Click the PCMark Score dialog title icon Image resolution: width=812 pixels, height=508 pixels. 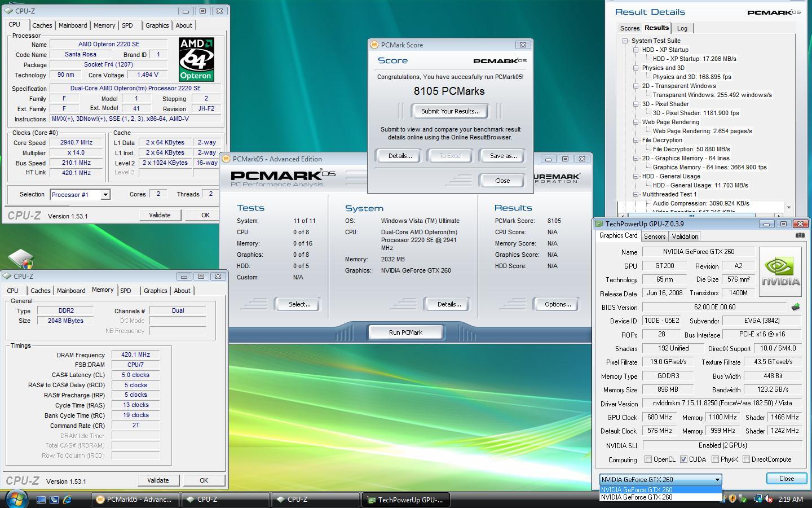click(x=374, y=45)
